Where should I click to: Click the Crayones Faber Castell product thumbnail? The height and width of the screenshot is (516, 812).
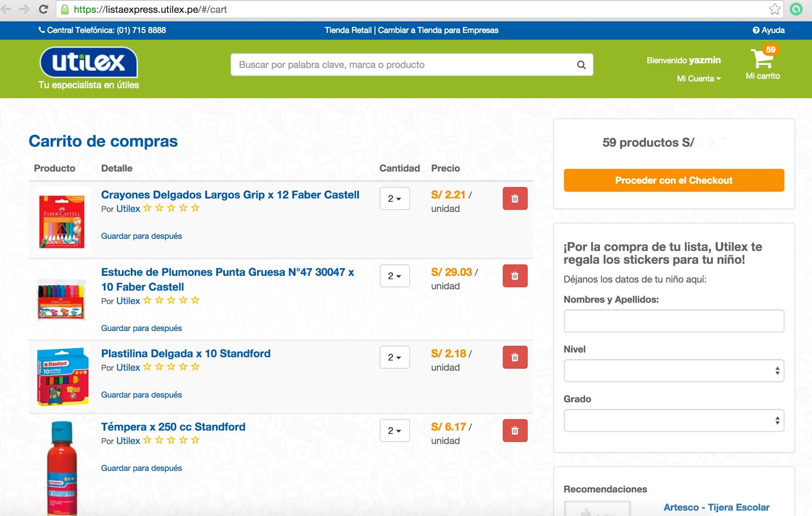point(62,220)
